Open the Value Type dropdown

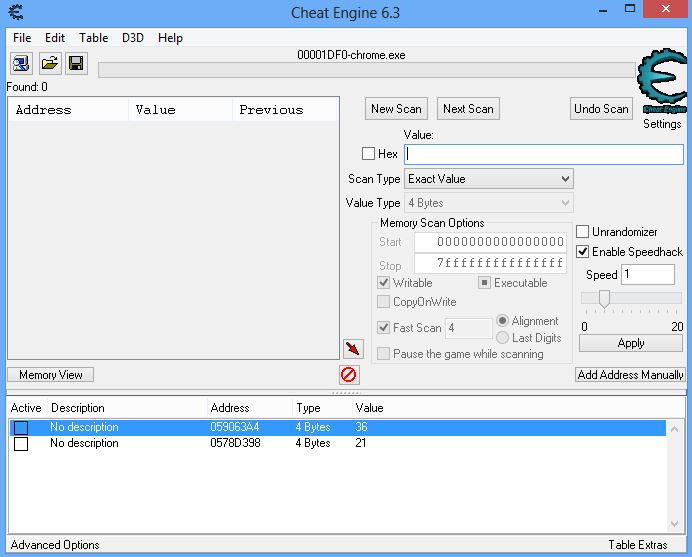point(489,203)
